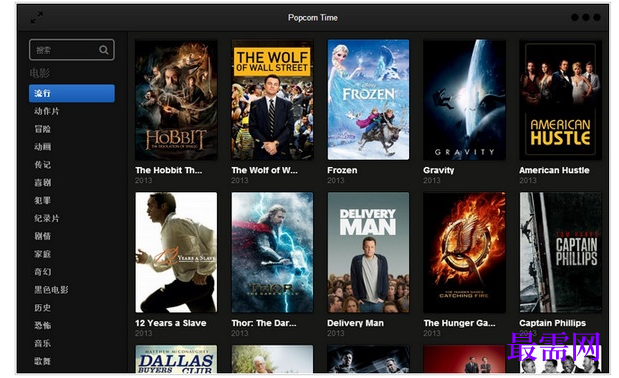619x378 pixels.
Task: Click the "Gravity" title below poster
Action: coord(439,170)
